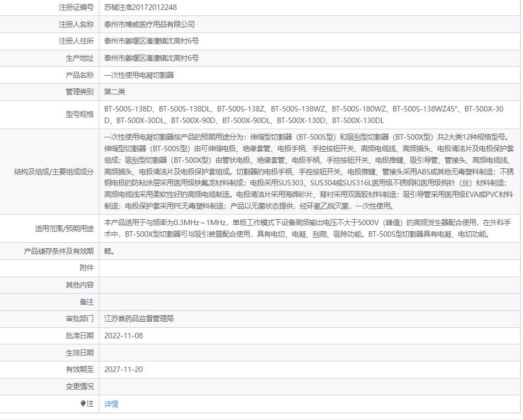Click the 产品储存条件及有效期 label
The height and width of the screenshot is (420, 523).
(58, 251)
